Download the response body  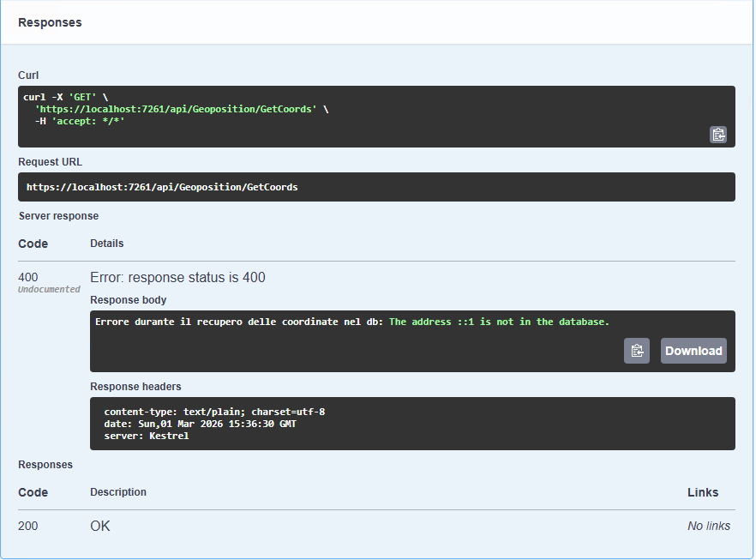pos(693,351)
